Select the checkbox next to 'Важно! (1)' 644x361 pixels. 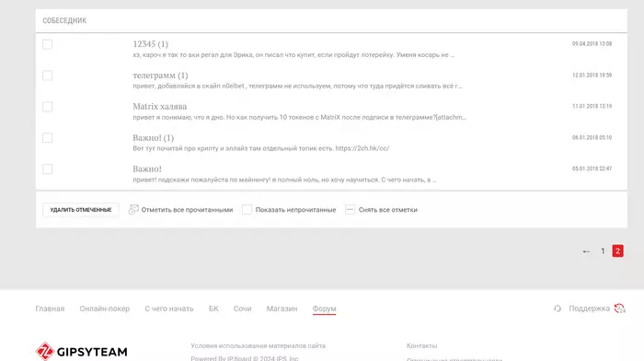pyautogui.click(x=47, y=138)
